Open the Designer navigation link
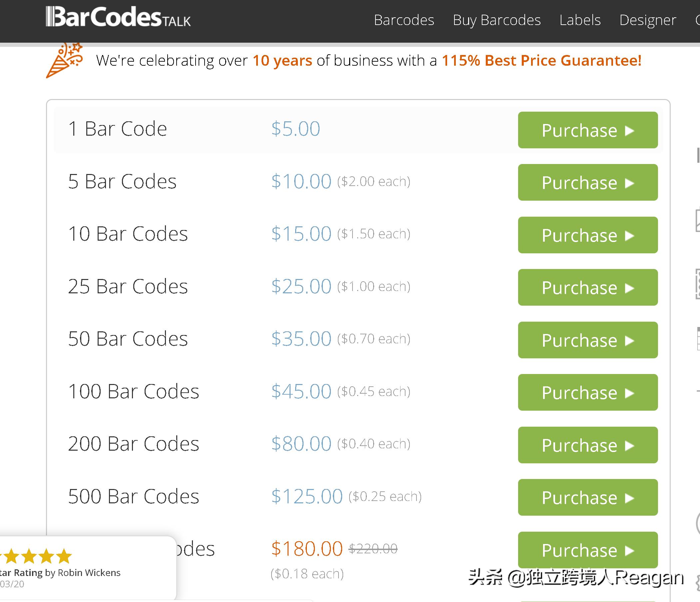The width and height of the screenshot is (700, 602). click(648, 20)
